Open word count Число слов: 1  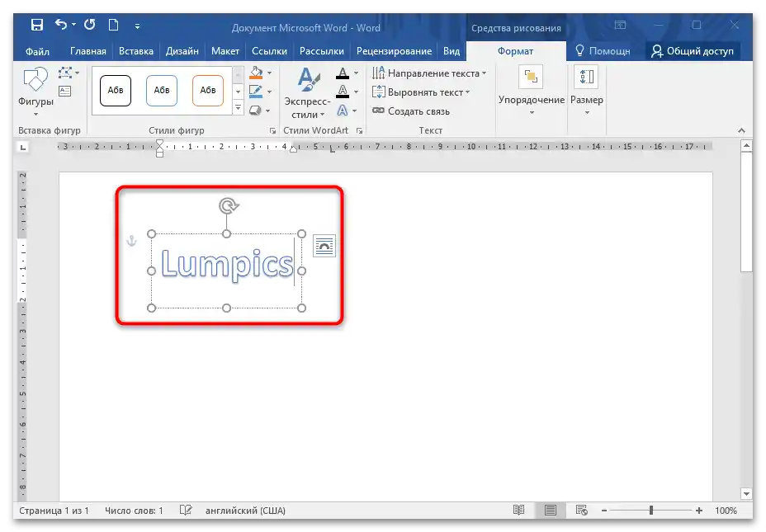134,511
